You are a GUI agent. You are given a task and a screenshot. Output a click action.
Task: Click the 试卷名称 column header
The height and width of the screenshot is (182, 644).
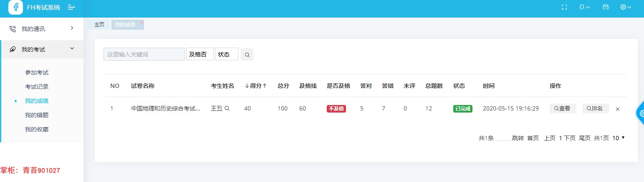[143, 86]
